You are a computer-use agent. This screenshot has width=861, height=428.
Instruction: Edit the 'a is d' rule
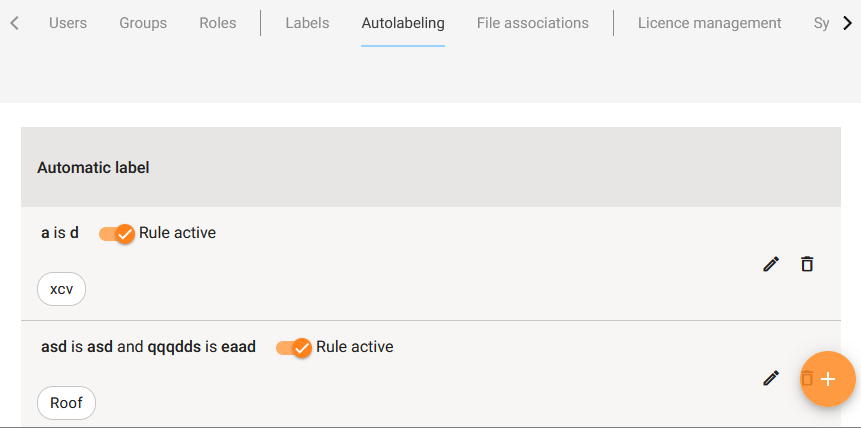click(x=771, y=264)
